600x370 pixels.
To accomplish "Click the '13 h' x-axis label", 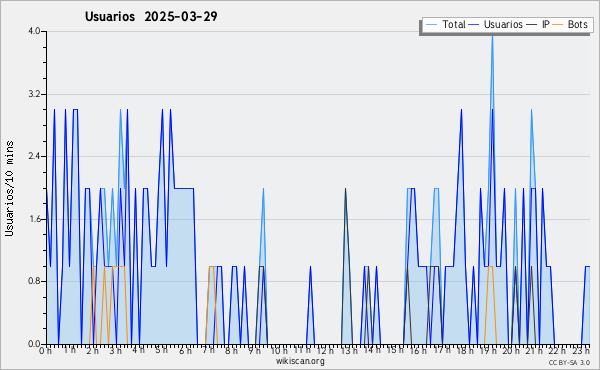I will (x=349, y=351).
